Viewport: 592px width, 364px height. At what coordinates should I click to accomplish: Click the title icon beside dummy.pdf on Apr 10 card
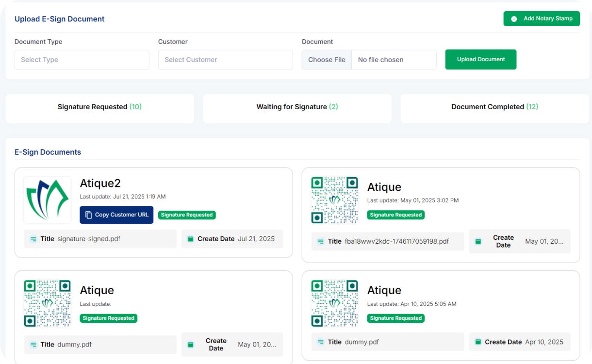(321, 342)
